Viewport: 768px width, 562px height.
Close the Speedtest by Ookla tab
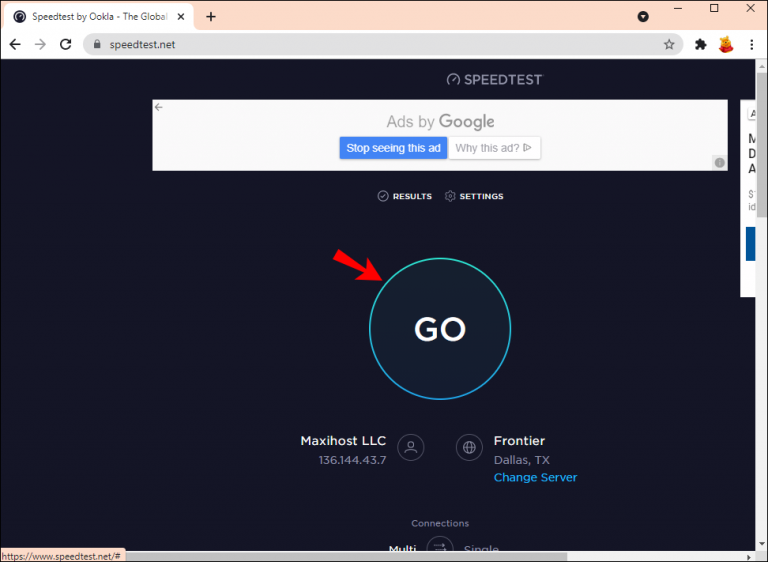click(181, 17)
